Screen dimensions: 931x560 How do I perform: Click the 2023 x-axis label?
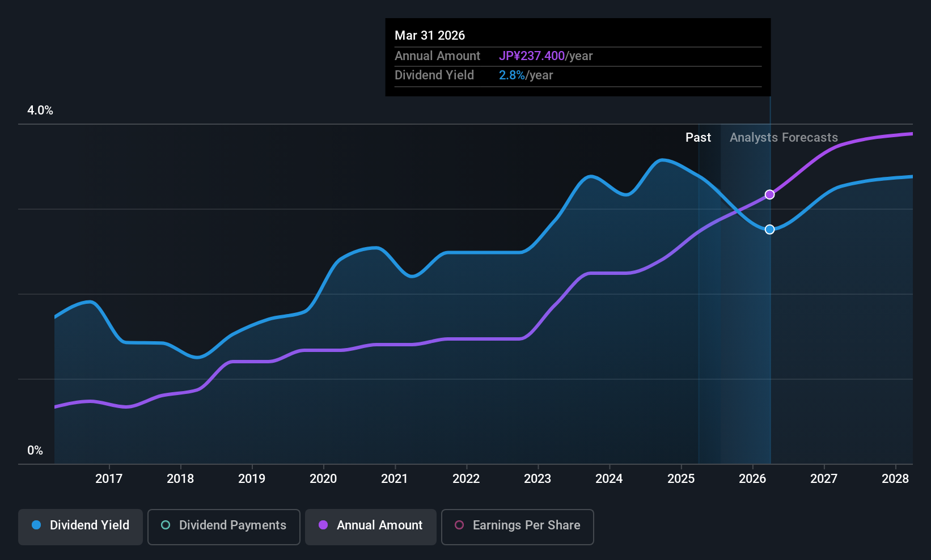tap(538, 479)
